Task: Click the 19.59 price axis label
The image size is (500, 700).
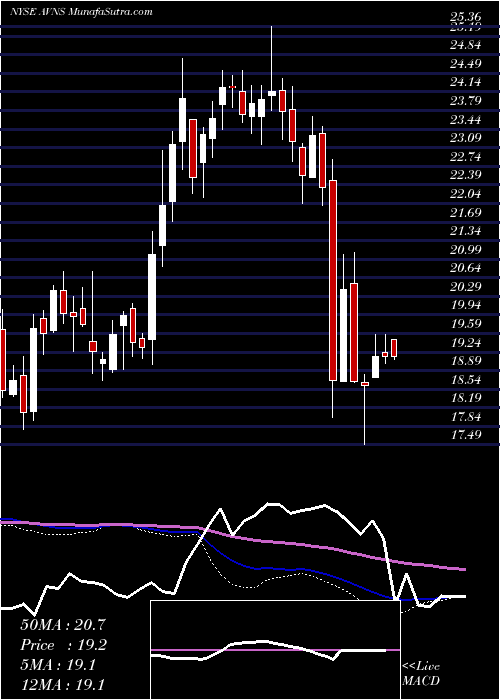Action: [x=466, y=323]
